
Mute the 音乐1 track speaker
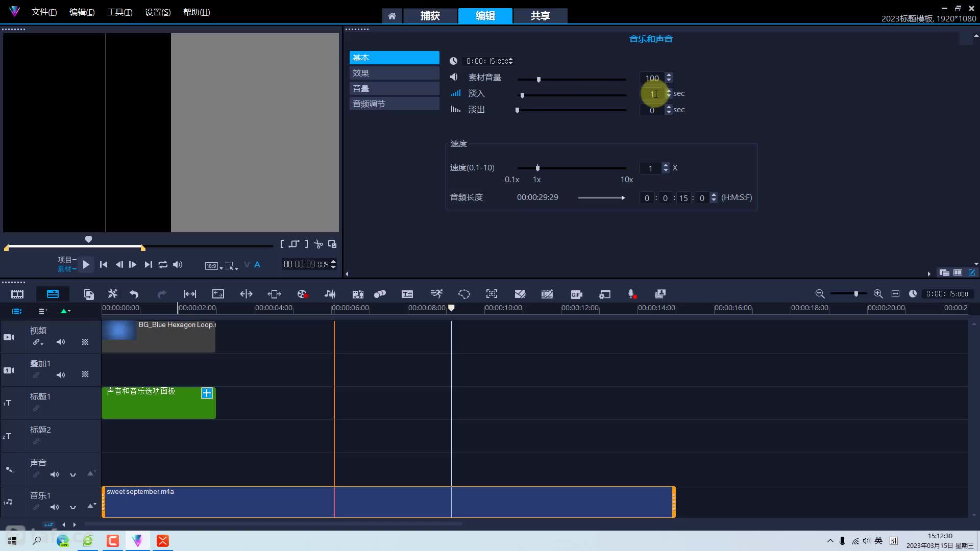click(55, 507)
